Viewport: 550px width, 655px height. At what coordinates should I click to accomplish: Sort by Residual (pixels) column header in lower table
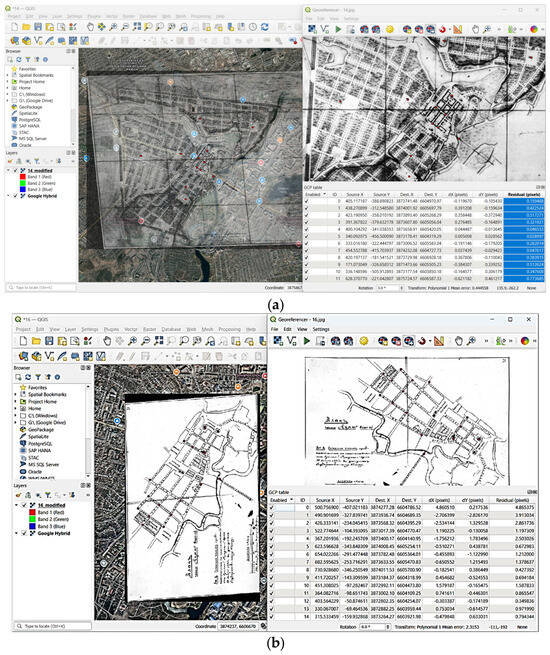coord(512,500)
